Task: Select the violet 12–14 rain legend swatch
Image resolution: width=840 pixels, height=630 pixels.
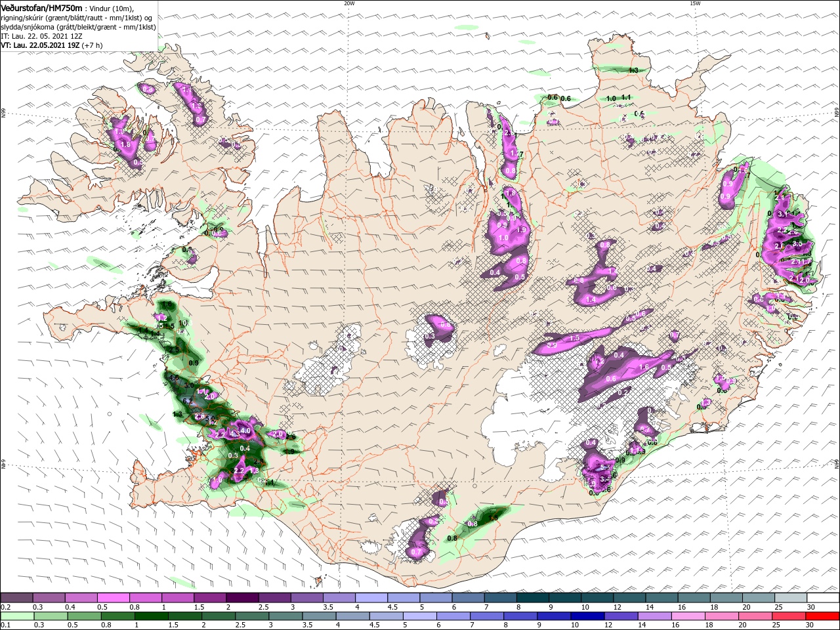Action: (620, 616)
